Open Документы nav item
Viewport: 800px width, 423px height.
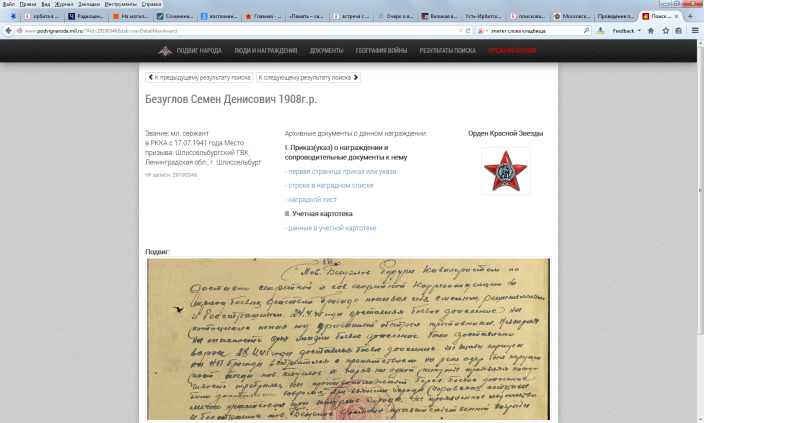327,51
